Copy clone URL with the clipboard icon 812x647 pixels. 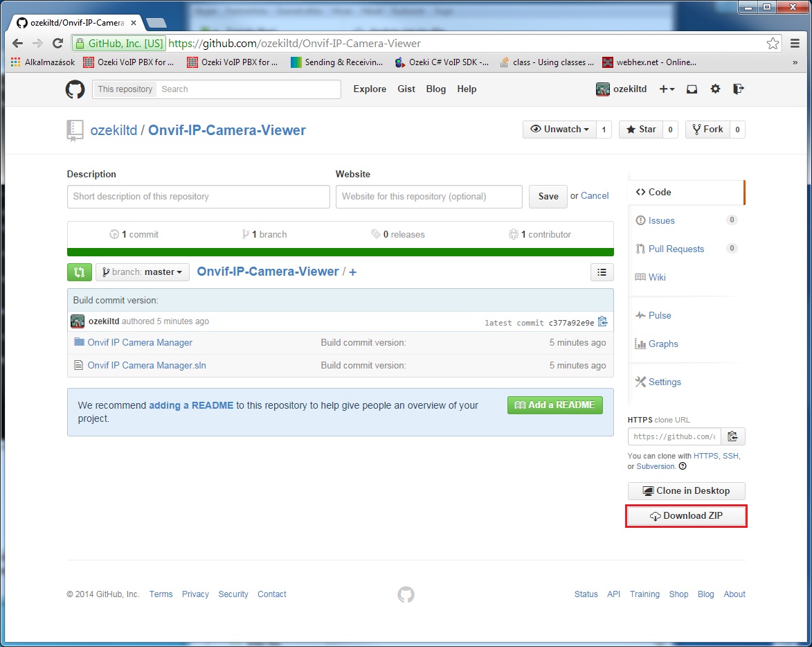coord(733,436)
